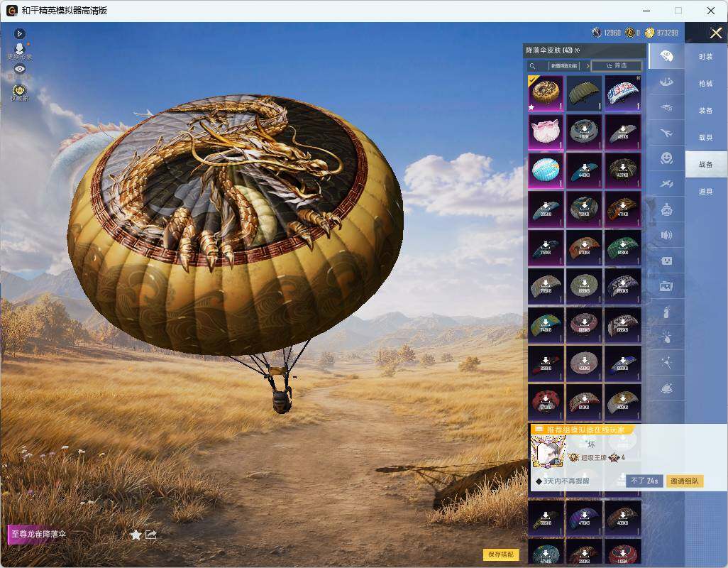This screenshot has width=728, height=568.
Task: Click the 邀请组队 button
Action: (684, 481)
